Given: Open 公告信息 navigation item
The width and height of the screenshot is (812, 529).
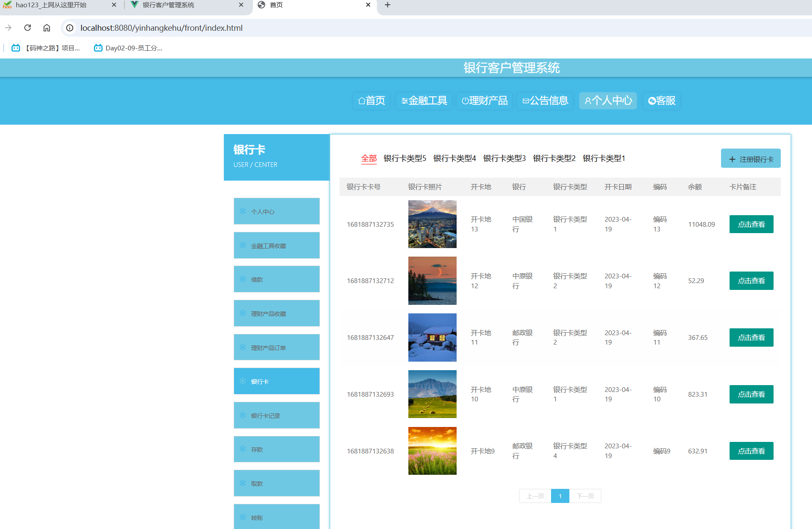Looking at the screenshot, I should (x=545, y=101).
